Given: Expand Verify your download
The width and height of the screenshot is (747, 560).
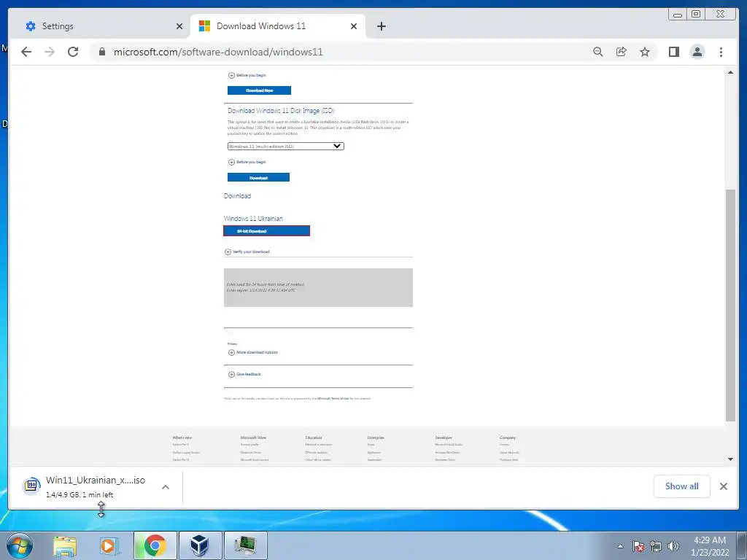Looking at the screenshot, I should tap(247, 252).
